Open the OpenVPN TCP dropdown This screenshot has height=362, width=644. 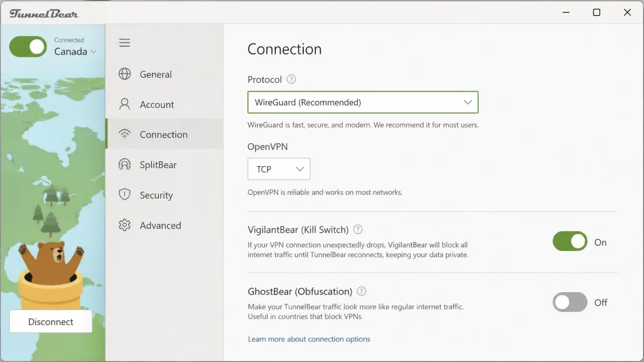pos(279,169)
